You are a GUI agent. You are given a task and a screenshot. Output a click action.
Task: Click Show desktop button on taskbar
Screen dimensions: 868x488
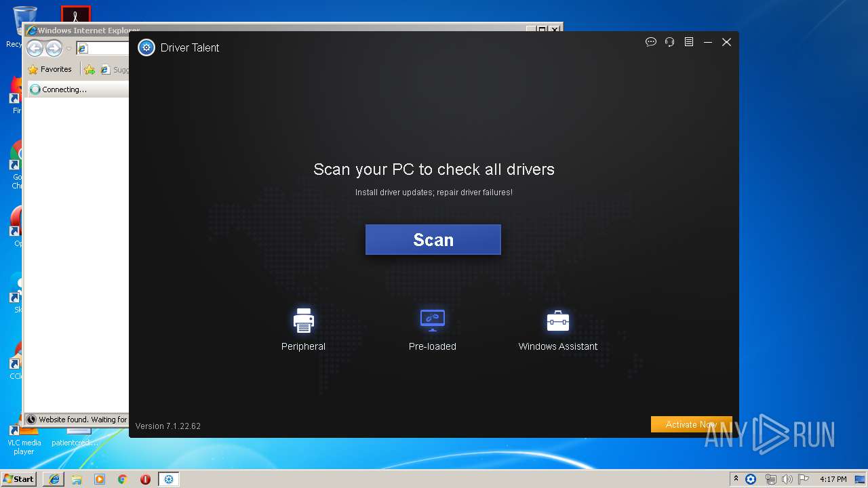point(861,479)
